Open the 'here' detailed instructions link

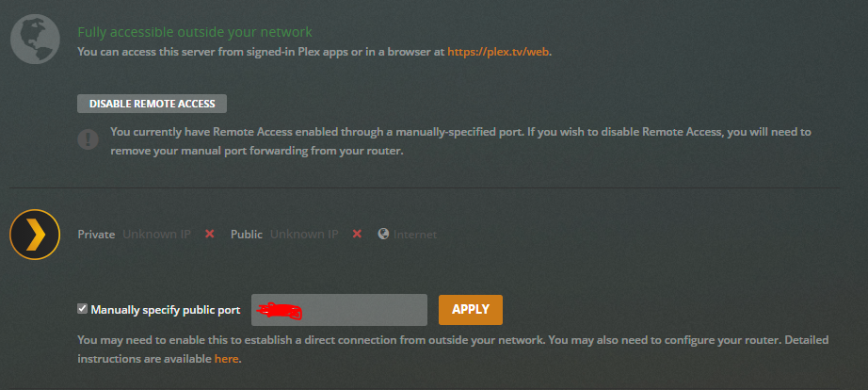[x=226, y=359]
